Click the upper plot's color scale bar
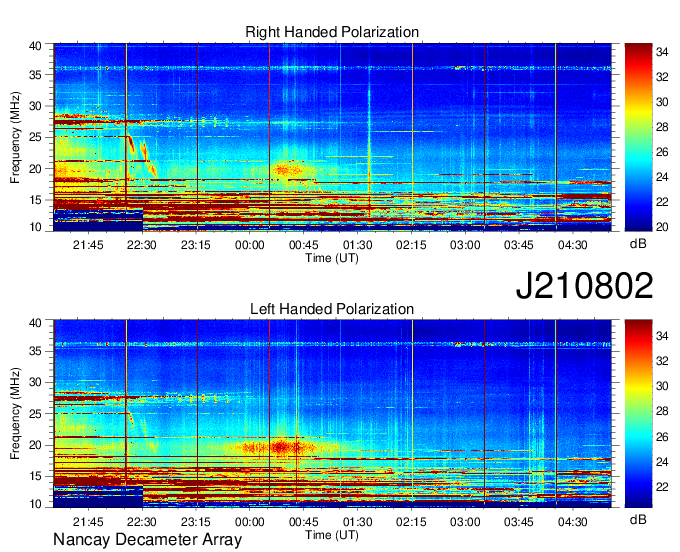 638,137
